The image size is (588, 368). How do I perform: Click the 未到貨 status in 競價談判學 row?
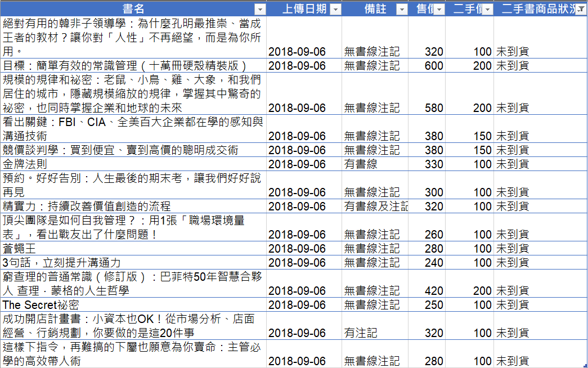tap(513, 150)
